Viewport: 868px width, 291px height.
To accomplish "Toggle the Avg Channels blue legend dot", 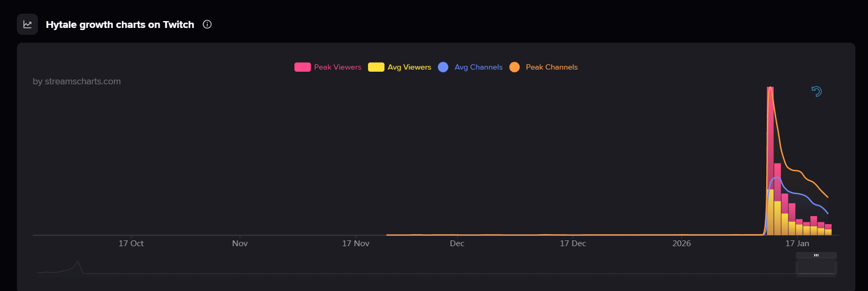I will pos(443,67).
